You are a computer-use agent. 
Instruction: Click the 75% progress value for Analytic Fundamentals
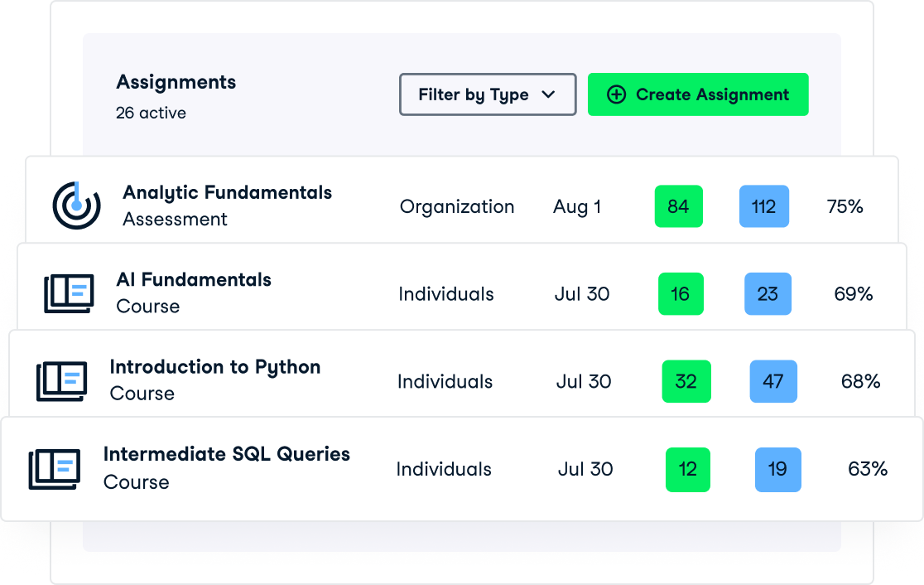pyautogui.click(x=844, y=206)
